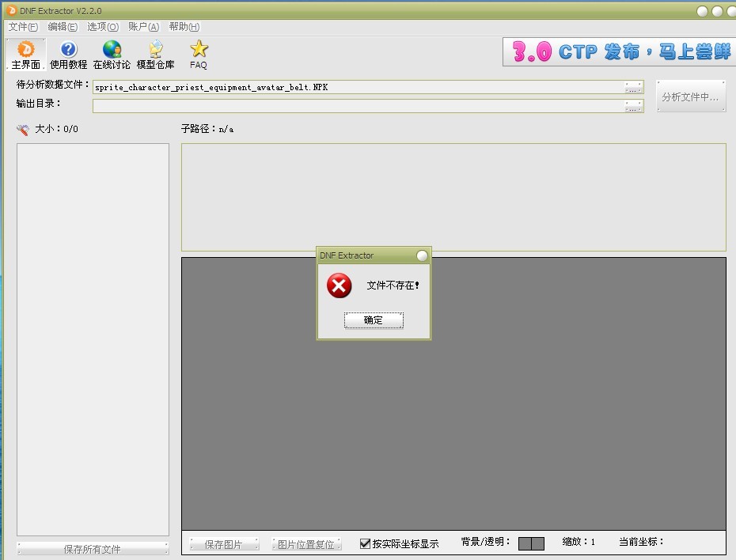Click the 保存所有文件 save all button

(x=93, y=549)
